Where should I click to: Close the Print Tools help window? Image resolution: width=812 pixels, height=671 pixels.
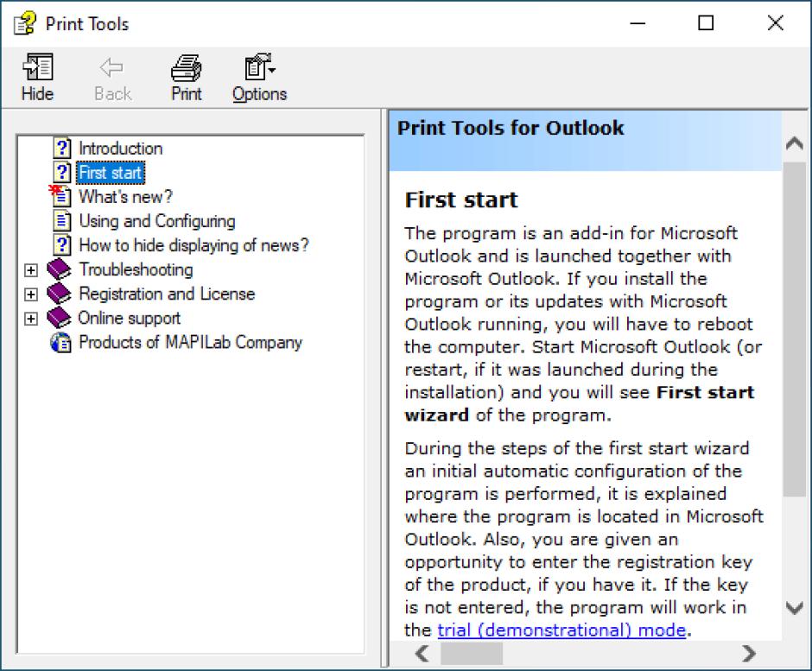(x=775, y=23)
